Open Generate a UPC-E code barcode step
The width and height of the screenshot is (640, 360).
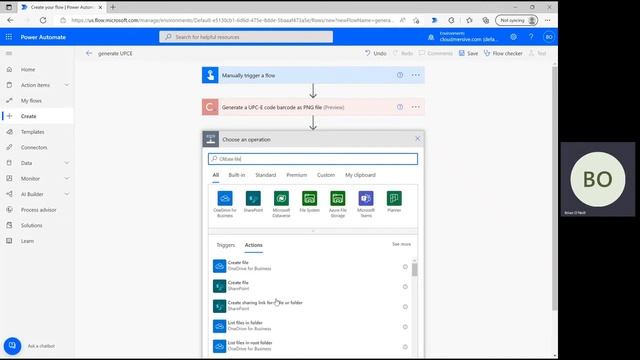pos(313,107)
